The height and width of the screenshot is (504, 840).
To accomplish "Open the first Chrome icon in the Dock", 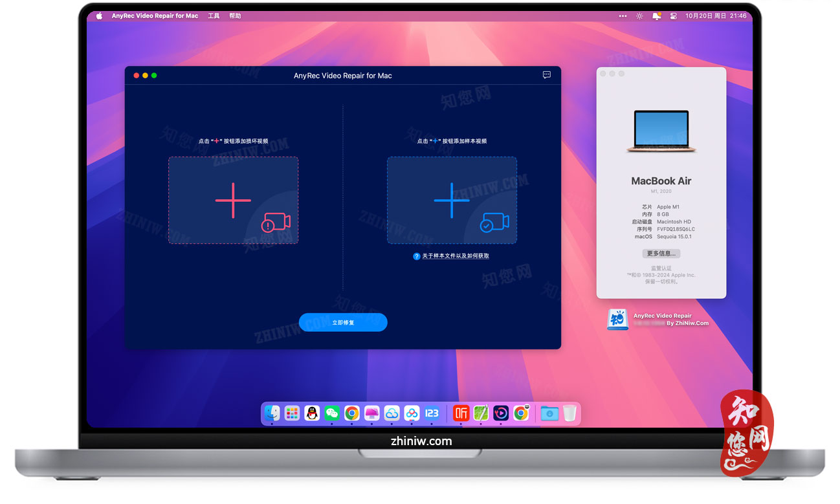I will point(352,413).
